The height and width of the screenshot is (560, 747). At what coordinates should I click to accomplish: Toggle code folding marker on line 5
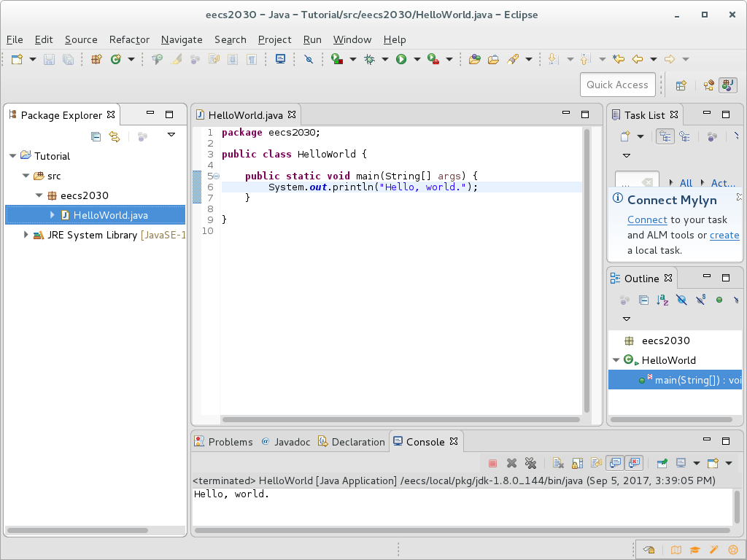pyautogui.click(x=216, y=176)
